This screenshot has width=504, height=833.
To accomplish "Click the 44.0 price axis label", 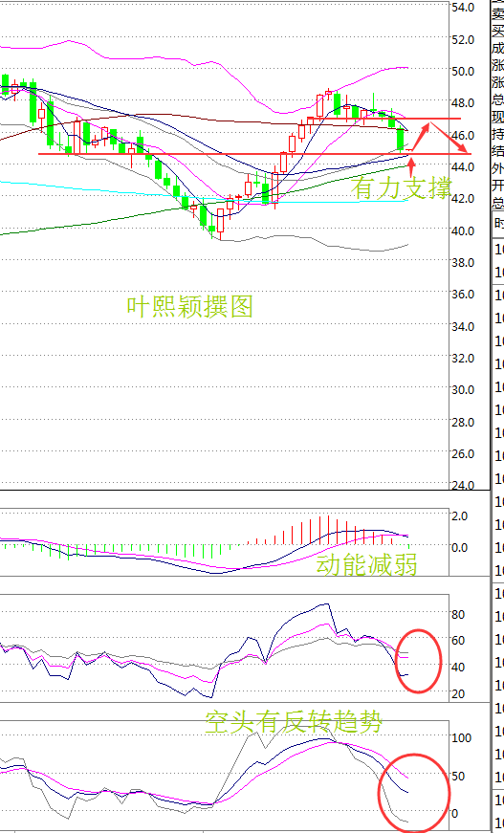I will point(463,166).
